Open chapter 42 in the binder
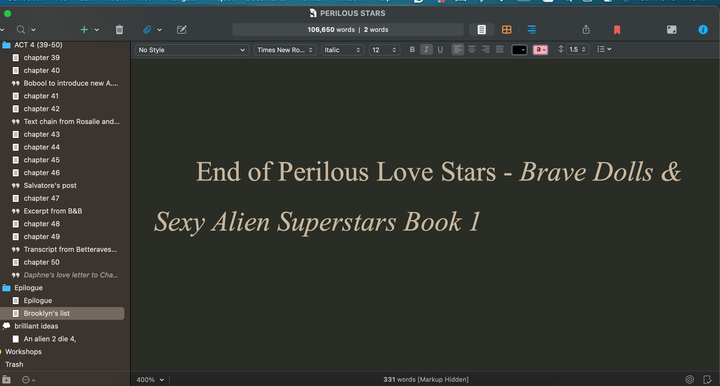The height and width of the screenshot is (386, 720). coord(42,109)
